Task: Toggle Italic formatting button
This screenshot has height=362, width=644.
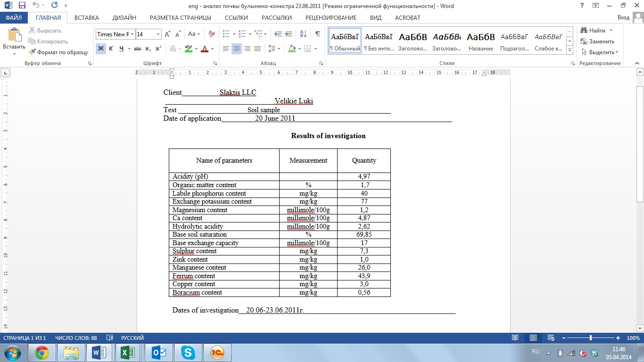Action: click(111, 49)
